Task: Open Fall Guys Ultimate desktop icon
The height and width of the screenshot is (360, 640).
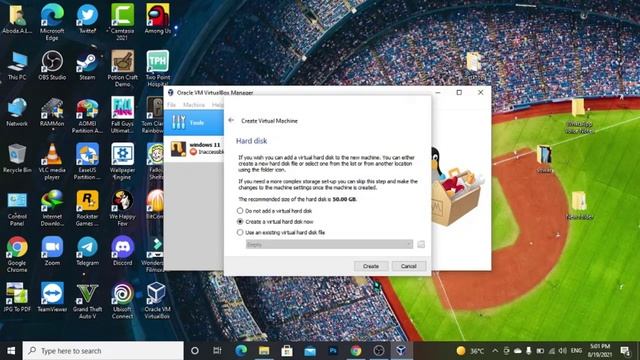Action: coord(122,116)
